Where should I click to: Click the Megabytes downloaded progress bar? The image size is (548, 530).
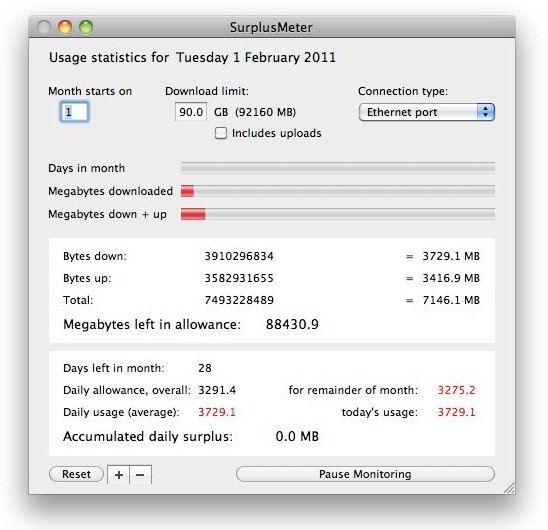pyautogui.click(x=338, y=191)
